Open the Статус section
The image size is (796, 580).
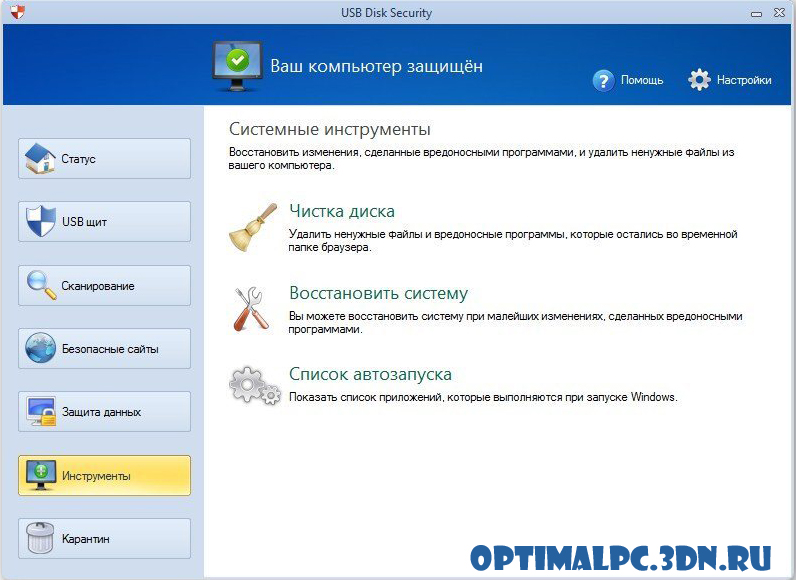[105, 158]
